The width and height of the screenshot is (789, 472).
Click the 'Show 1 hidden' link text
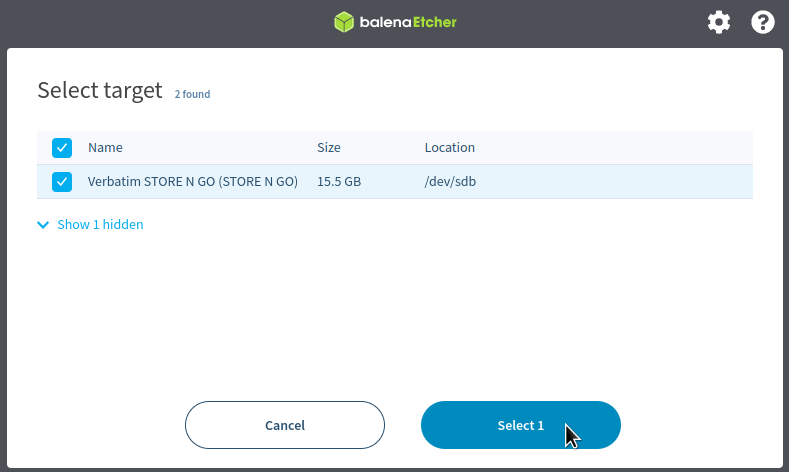[100, 225]
